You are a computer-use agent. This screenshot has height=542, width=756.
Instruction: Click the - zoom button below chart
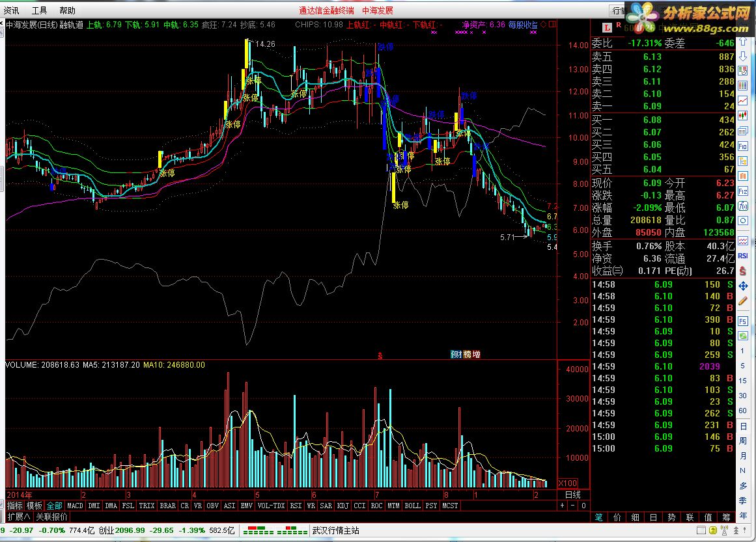(573, 506)
